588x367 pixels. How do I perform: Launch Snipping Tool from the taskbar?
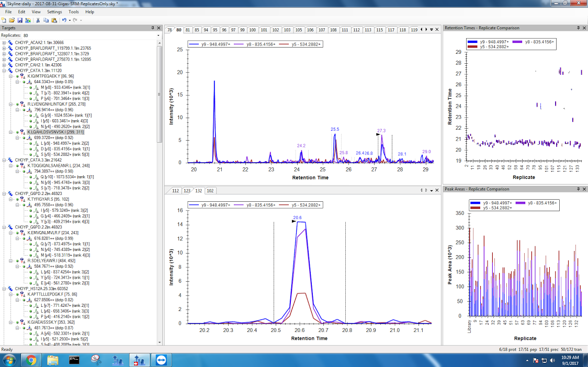click(x=95, y=360)
